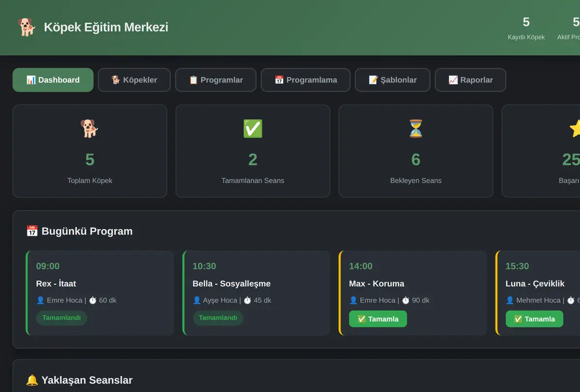Open the Raporlar tab
The width and height of the screenshot is (580, 392).
(470, 80)
